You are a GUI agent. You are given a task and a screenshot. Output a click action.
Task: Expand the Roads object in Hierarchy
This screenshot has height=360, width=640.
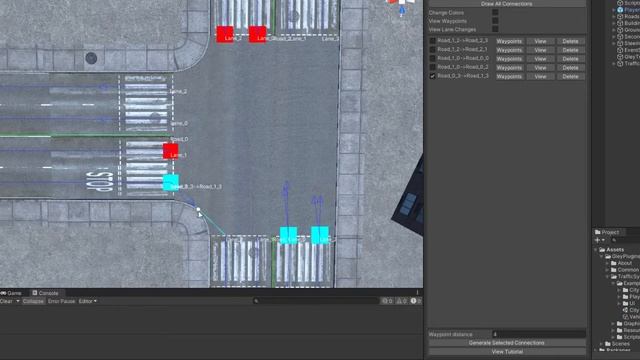pyautogui.click(x=614, y=17)
